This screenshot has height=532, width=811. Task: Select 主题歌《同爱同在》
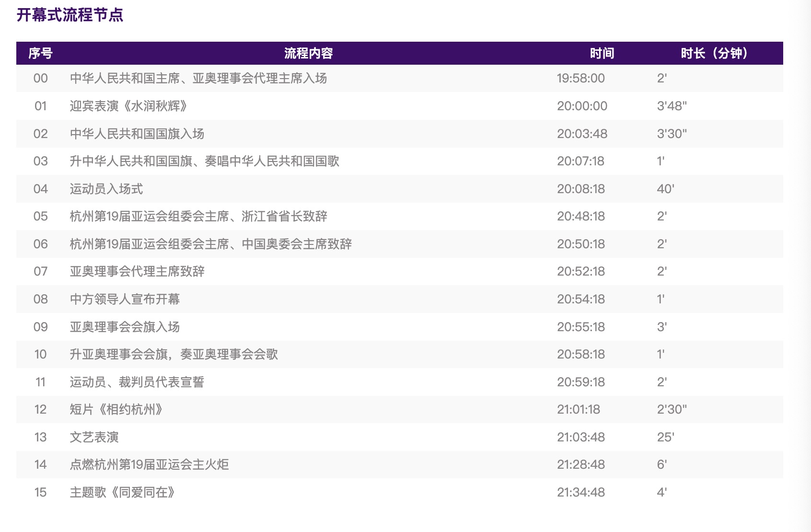[123, 492]
